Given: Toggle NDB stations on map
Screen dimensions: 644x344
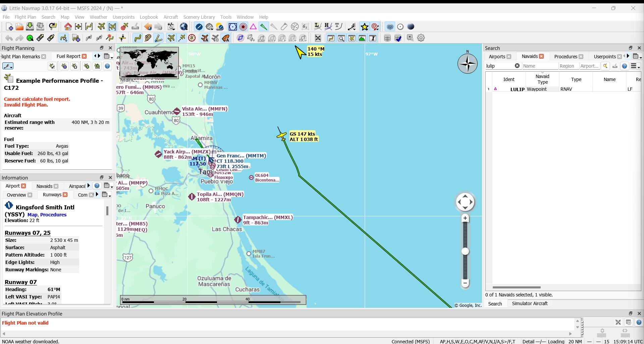Looking at the screenshot, I should click(x=243, y=27).
